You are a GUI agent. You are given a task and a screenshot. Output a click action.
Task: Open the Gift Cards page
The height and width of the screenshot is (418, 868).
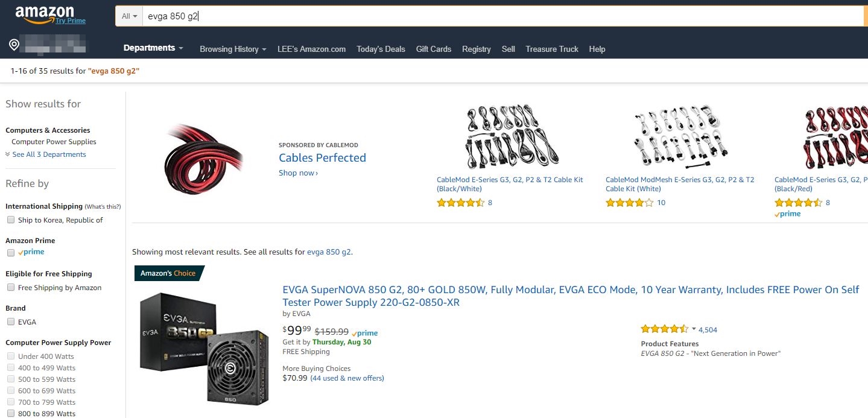click(434, 49)
